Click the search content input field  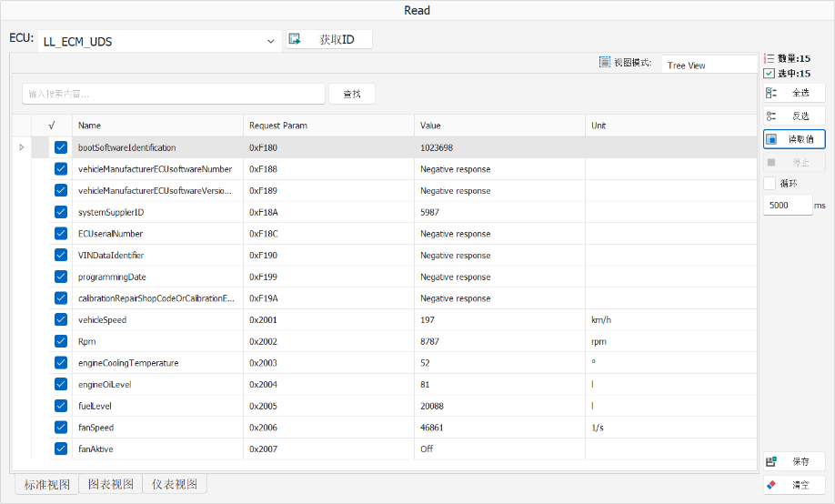coord(174,94)
